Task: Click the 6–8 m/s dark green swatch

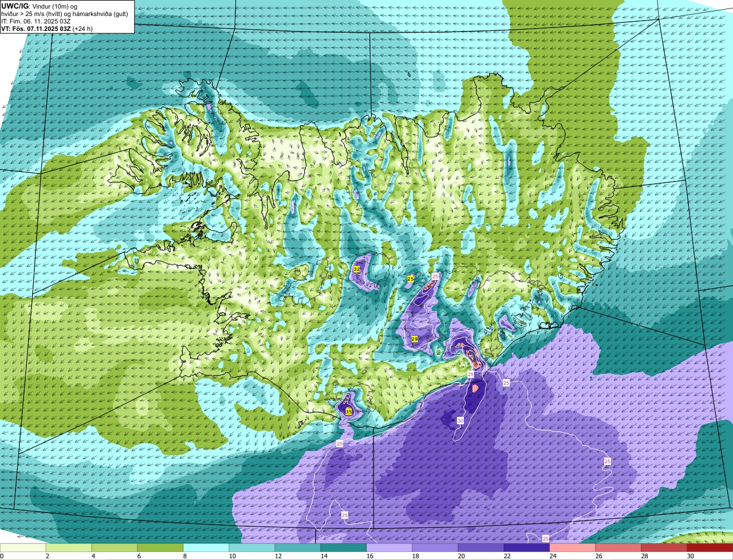Action: tap(160, 548)
